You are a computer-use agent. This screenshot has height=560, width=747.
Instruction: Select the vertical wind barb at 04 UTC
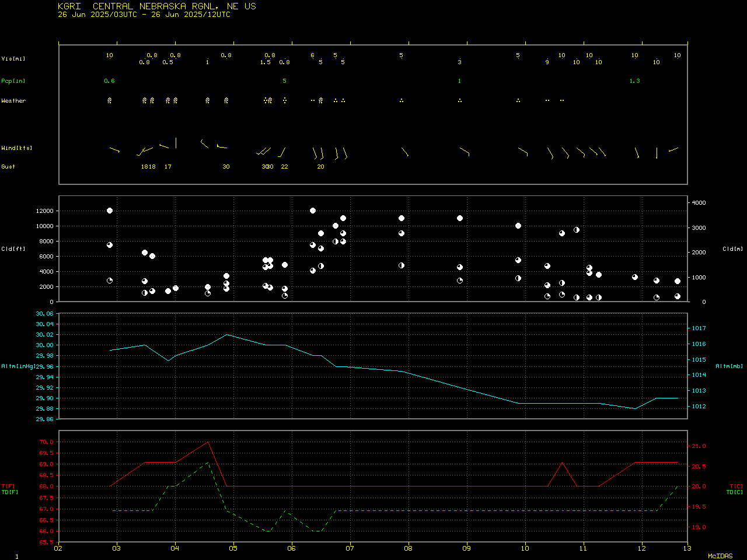click(x=176, y=143)
